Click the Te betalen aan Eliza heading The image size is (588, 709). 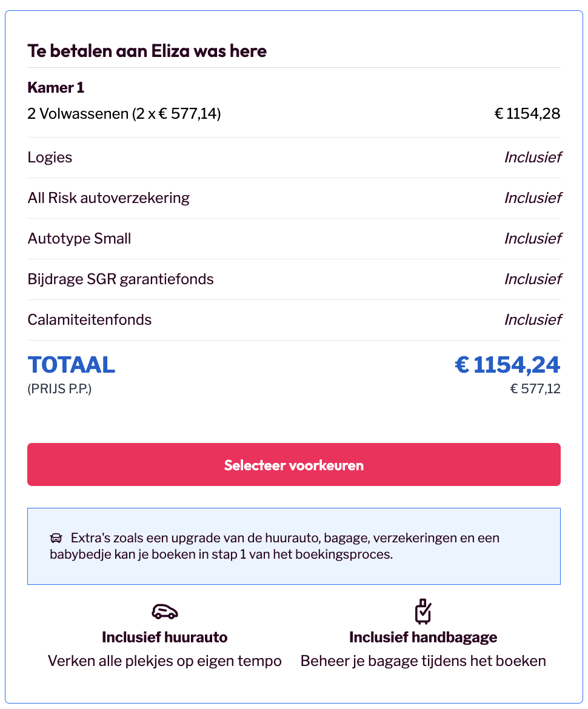pyautogui.click(x=147, y=51)
